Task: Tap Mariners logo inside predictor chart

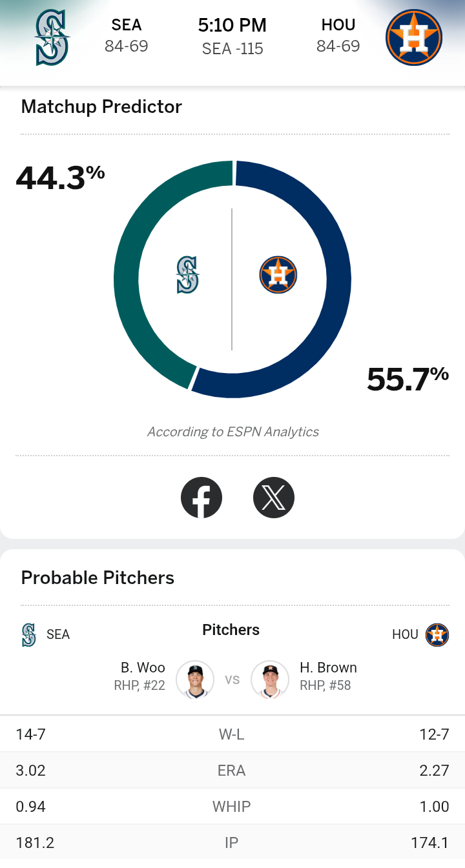Action: 188,275
